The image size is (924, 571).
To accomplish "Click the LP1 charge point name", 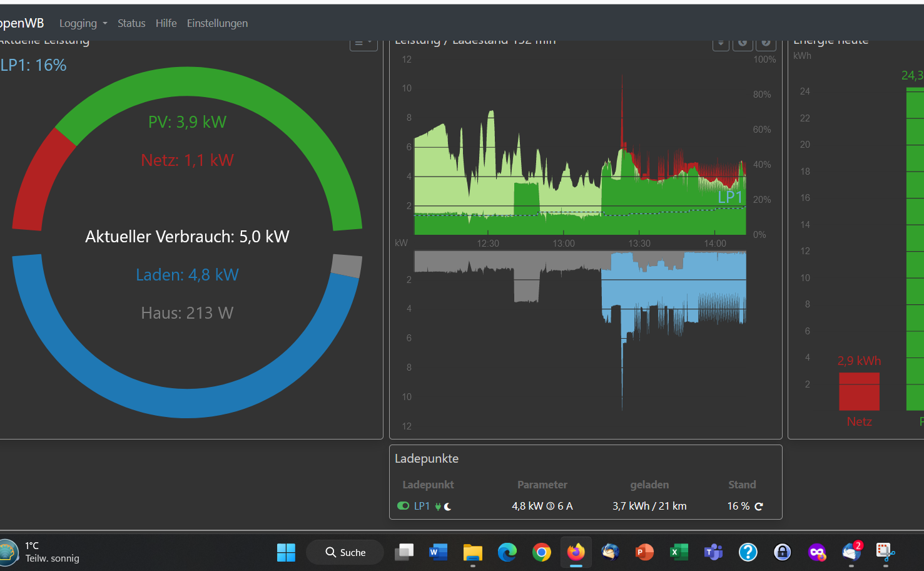I will (422, 506).
